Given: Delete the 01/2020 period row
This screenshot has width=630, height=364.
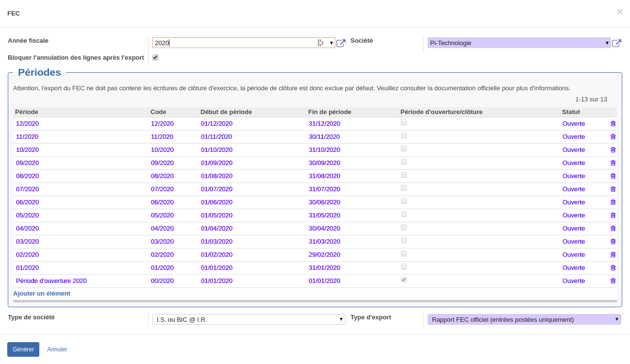Looking at the screenshot, I should 613,268.
